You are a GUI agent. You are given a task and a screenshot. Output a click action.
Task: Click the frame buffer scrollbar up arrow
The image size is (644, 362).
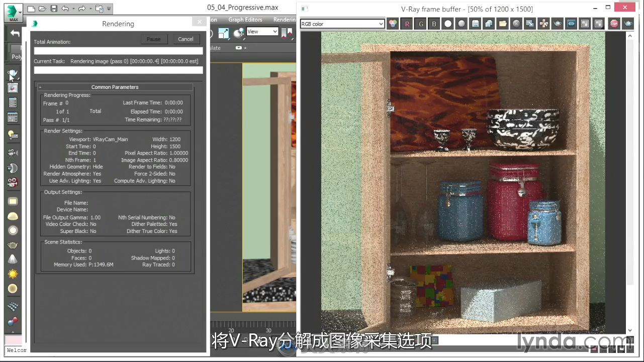point(630,36)
